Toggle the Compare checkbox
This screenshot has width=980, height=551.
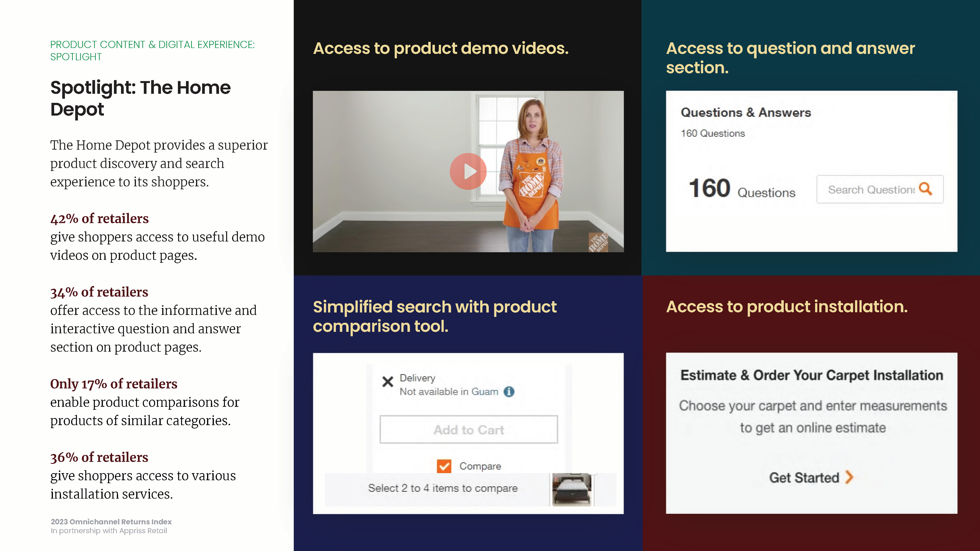click(x=444, y=466)
